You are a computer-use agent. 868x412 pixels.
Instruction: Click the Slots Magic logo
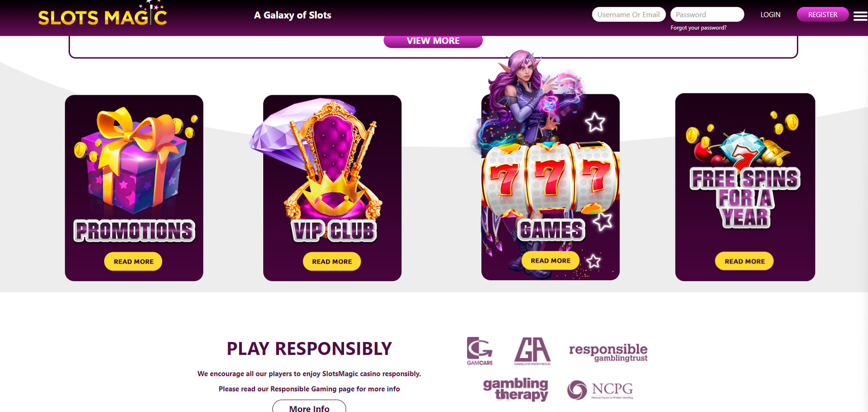click(x=103, y=15)
